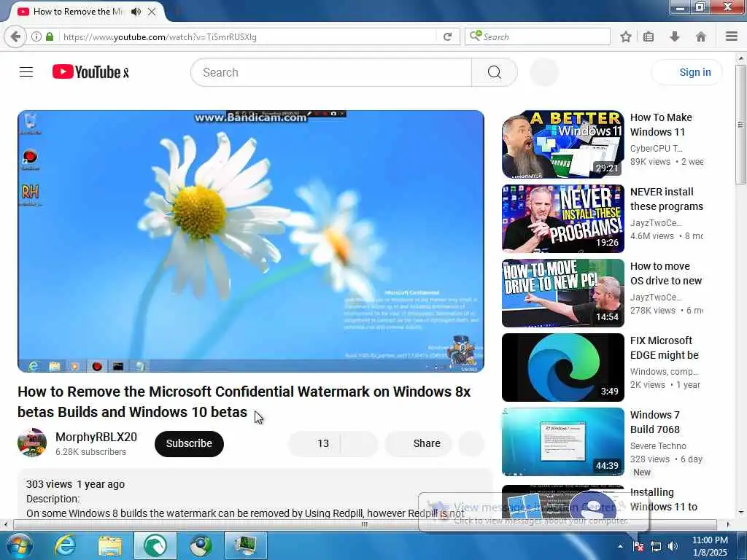This screenshot has width=747, height=560.
Task: Click the Severe Techno channel name
Action: click(659, 446)
